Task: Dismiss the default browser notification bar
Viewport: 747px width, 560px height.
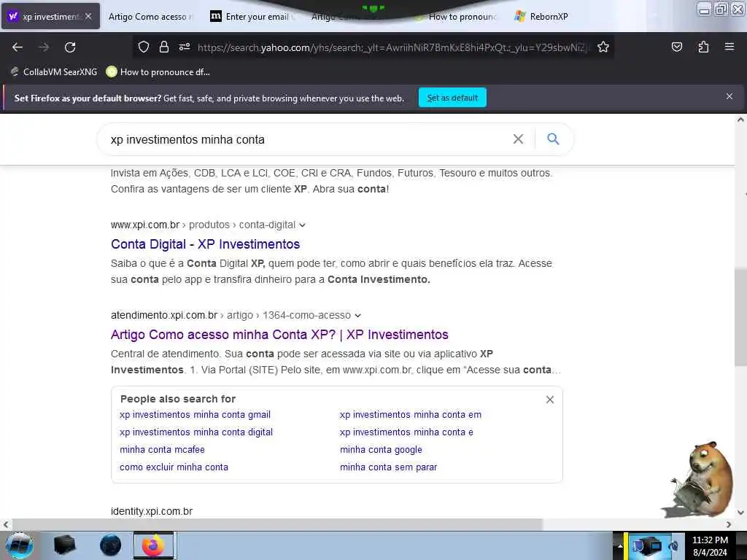Action: click(729, 97)
